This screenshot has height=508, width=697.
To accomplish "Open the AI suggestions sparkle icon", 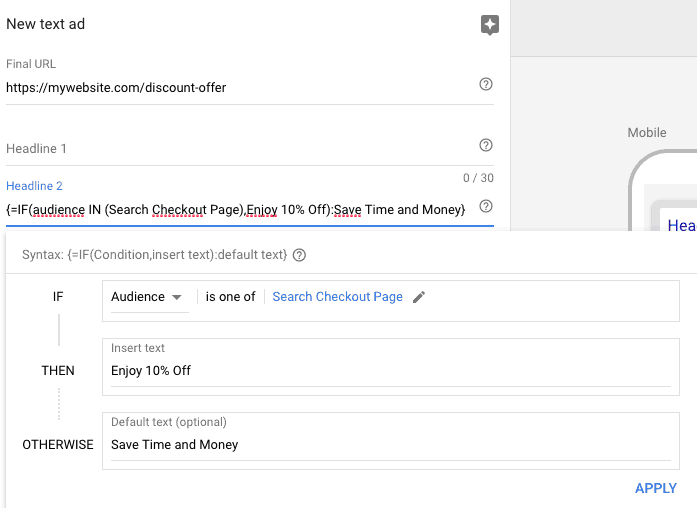I will [490, 25].
